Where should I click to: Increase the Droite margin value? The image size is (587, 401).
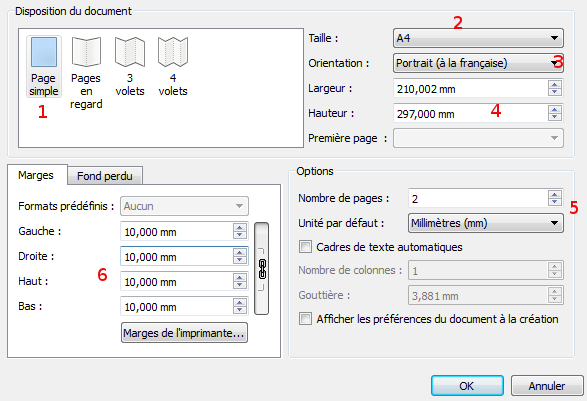point(240,252)
